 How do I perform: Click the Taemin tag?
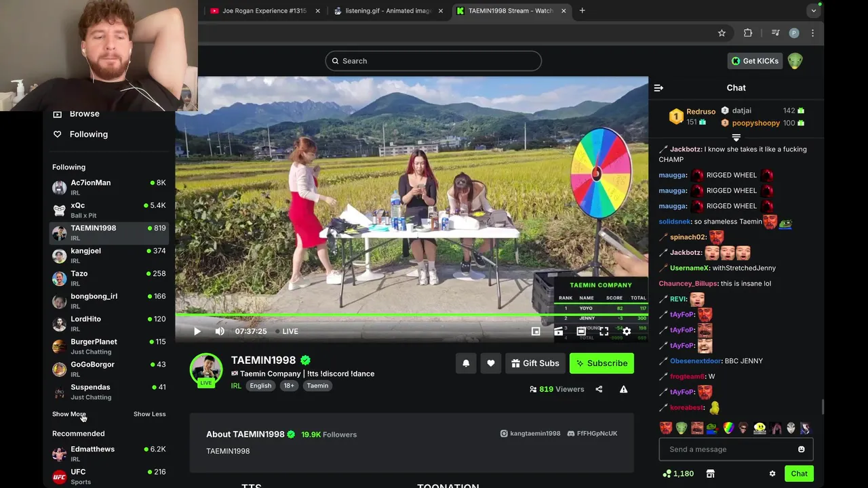[x=317, y=386]
